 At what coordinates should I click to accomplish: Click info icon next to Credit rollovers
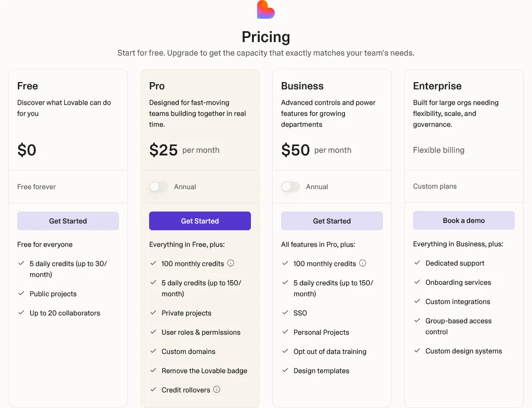click(217, 389)
